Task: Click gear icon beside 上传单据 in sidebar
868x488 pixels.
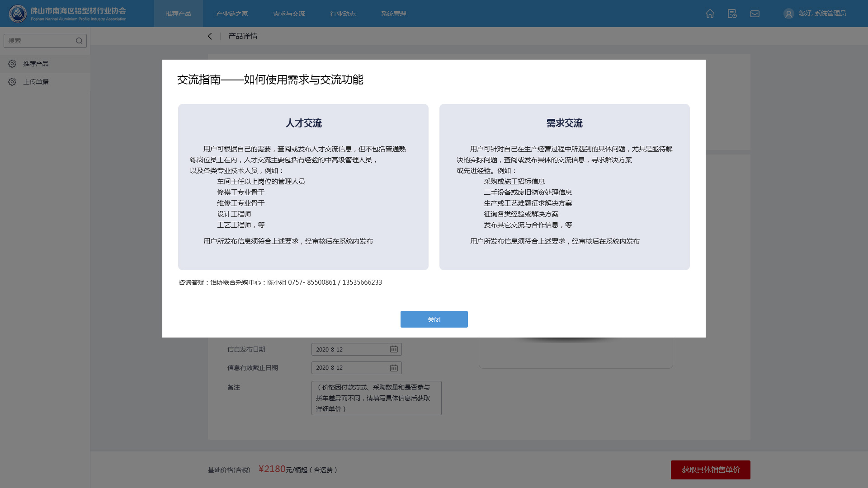Action: pyautogui.click(x=12, y=82)
